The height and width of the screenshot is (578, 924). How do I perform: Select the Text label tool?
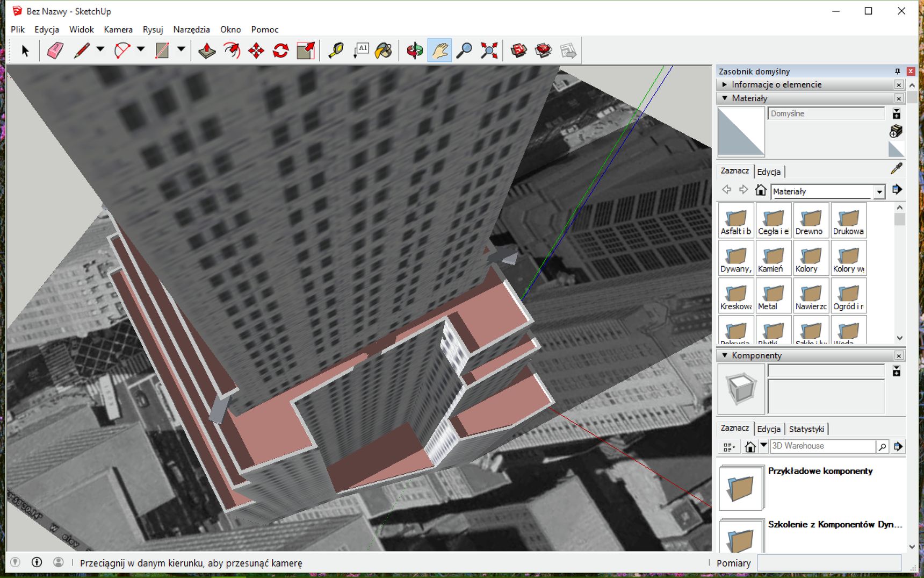coord(360,51)
